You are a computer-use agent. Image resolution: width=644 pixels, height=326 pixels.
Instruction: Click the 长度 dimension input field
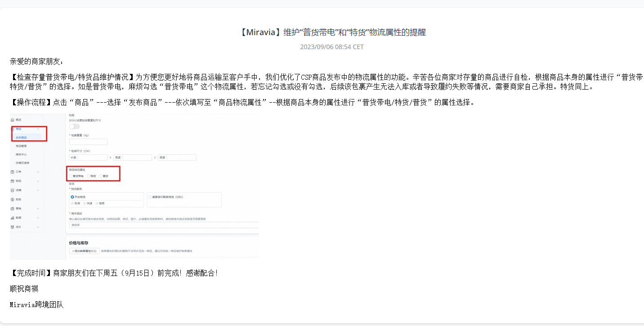coord(88,158)
